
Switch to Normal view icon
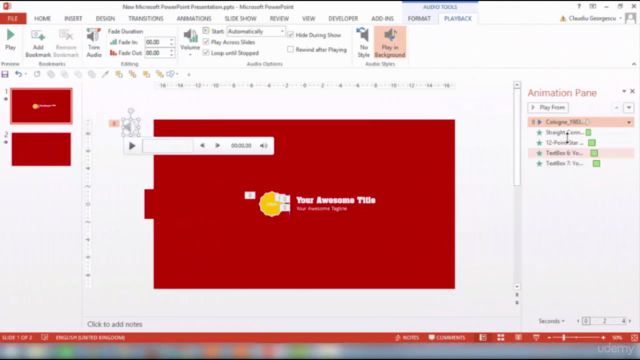483,338
